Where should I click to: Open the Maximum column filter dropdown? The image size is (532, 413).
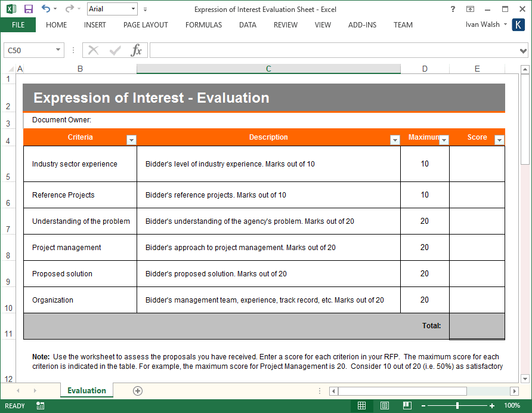click(x=444, y=140)
